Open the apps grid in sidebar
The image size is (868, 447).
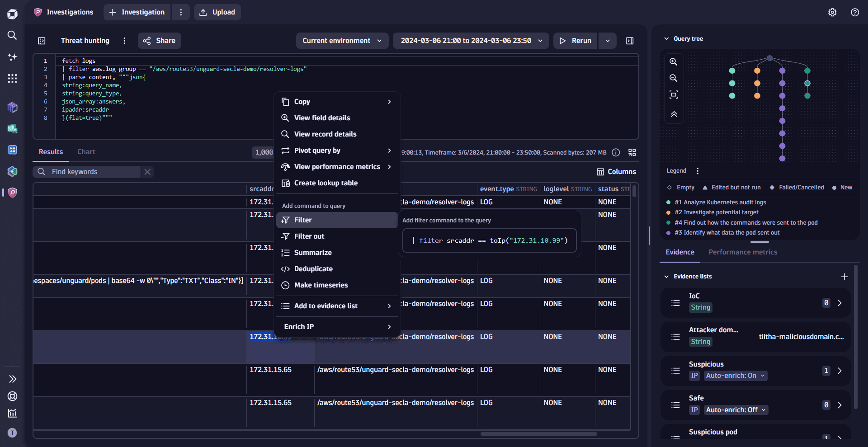pos(12,79)
